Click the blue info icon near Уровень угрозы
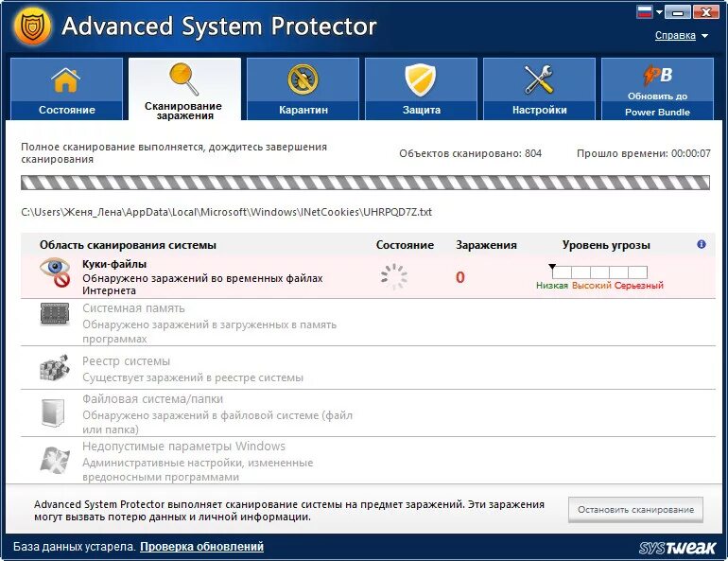This screenshot has height=561, width=728. click(x=702, y=244)
